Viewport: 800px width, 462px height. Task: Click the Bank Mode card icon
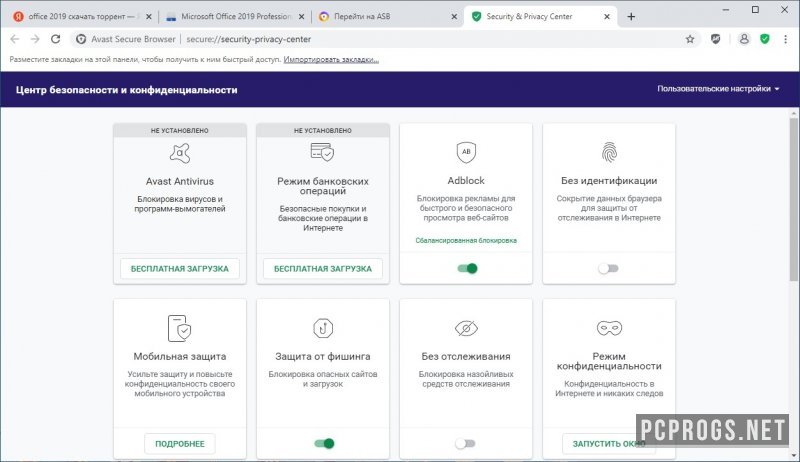click(322, 152)
